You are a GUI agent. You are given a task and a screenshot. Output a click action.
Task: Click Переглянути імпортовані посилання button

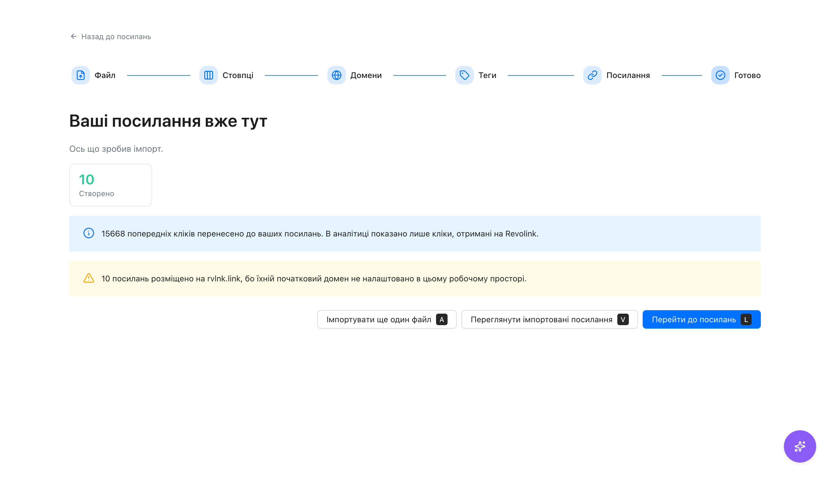pyautogui.click(x=549, y=319)
